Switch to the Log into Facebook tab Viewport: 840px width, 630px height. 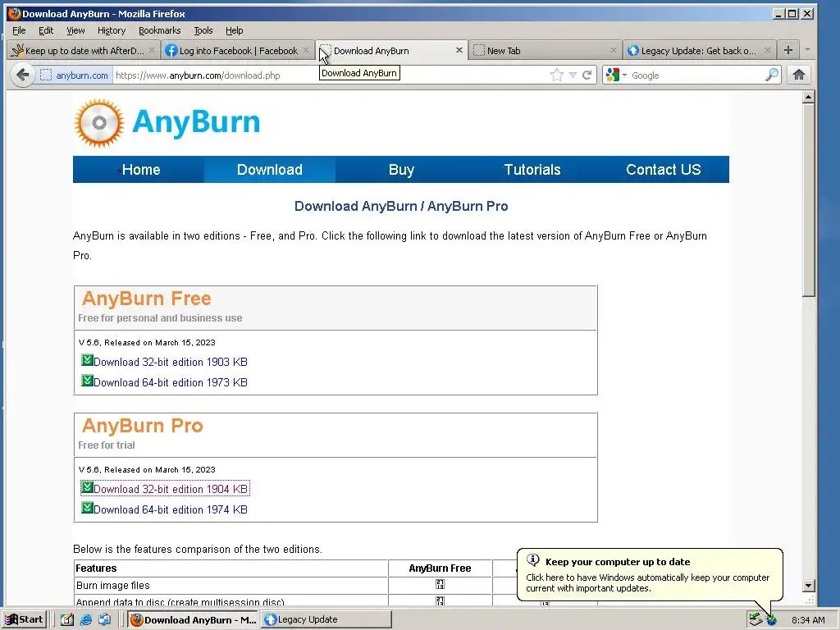[x=237, y=50]
